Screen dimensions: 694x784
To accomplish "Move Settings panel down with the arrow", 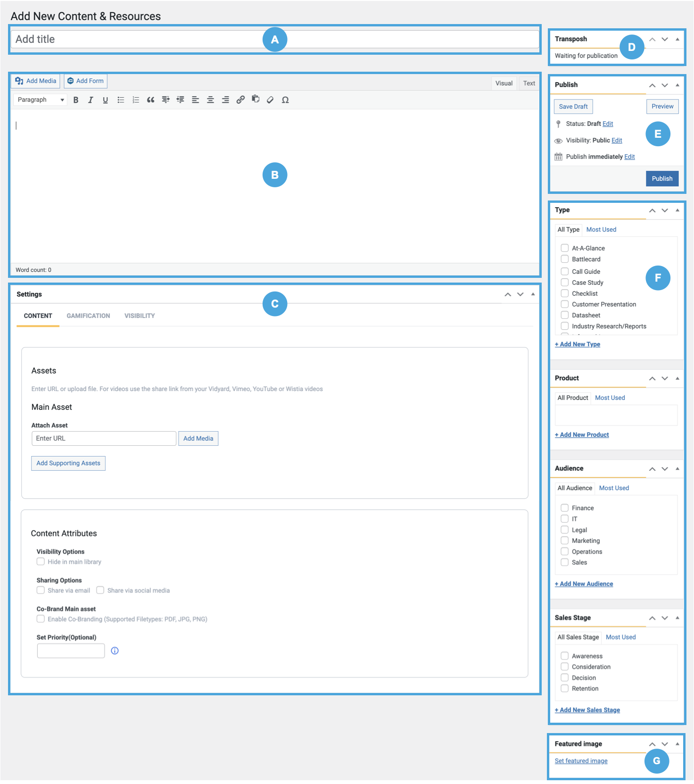I will (520, 294).
